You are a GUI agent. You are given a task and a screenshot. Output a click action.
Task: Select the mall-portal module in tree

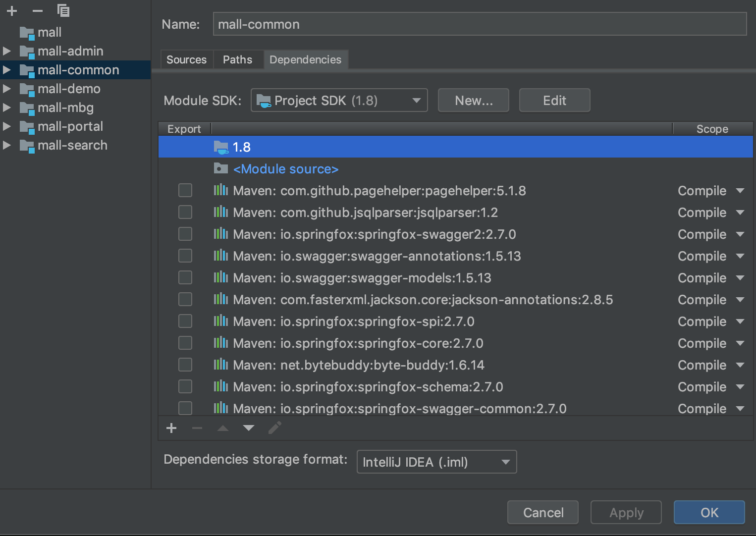(70, 126)
